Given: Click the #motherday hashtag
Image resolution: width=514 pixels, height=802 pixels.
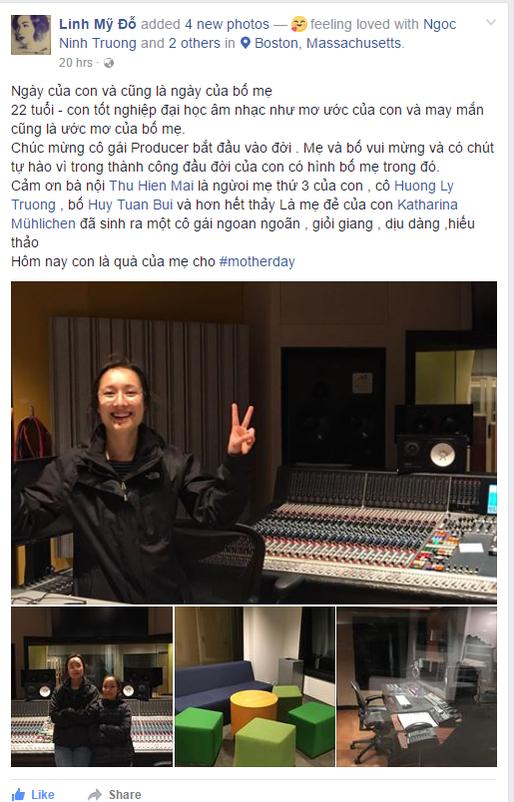Looking at the screenshot, I should point(257,261).
